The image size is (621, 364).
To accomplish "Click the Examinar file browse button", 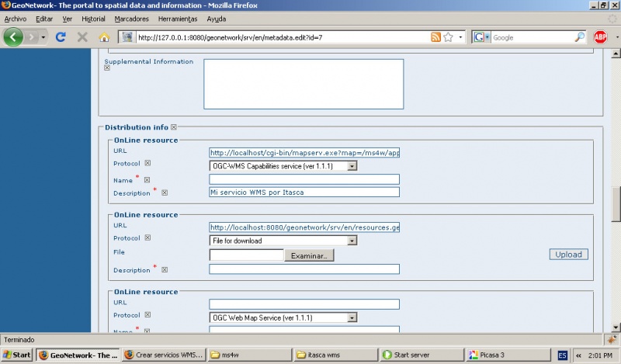I will [310, 255].
